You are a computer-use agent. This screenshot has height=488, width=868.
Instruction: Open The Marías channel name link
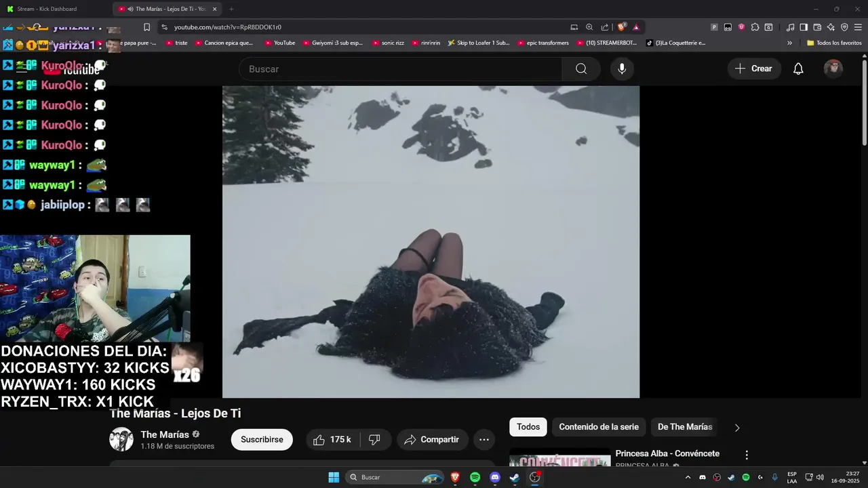pos(165,434)
